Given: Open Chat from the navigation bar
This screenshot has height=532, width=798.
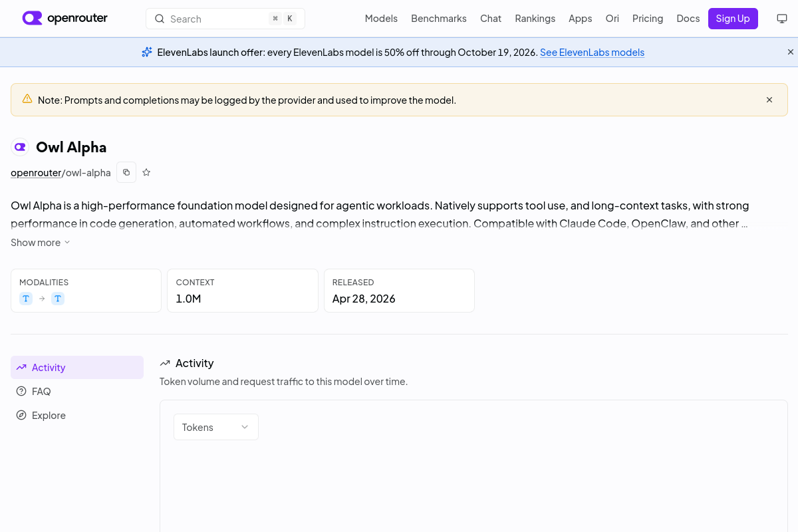Looking at the screenshot, I should coord(491,19).
